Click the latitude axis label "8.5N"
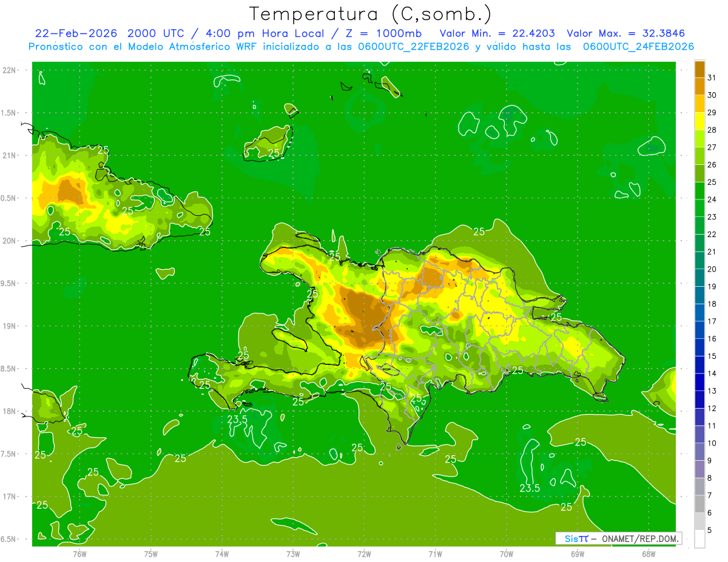Viewport: 728px width, 562px height. click(8, 369)
